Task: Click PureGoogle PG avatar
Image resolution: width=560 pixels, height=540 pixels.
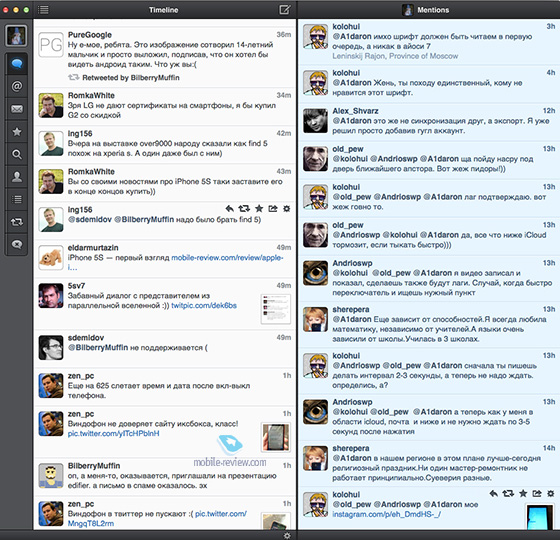Action: (51, 45)
